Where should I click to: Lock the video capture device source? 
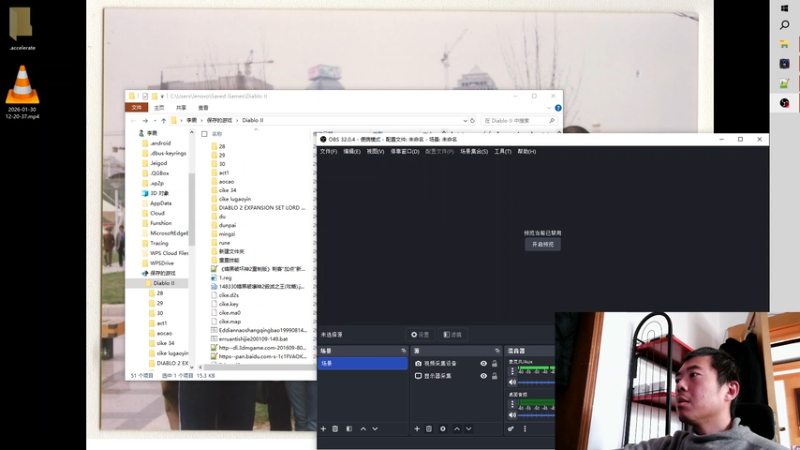click(x=494, y=363)
